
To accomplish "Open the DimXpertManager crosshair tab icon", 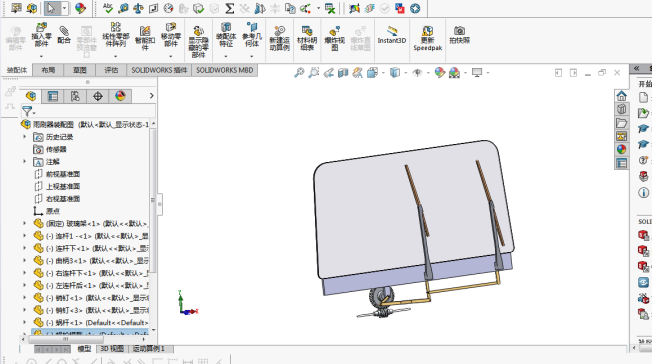I will tap(98, 96).
